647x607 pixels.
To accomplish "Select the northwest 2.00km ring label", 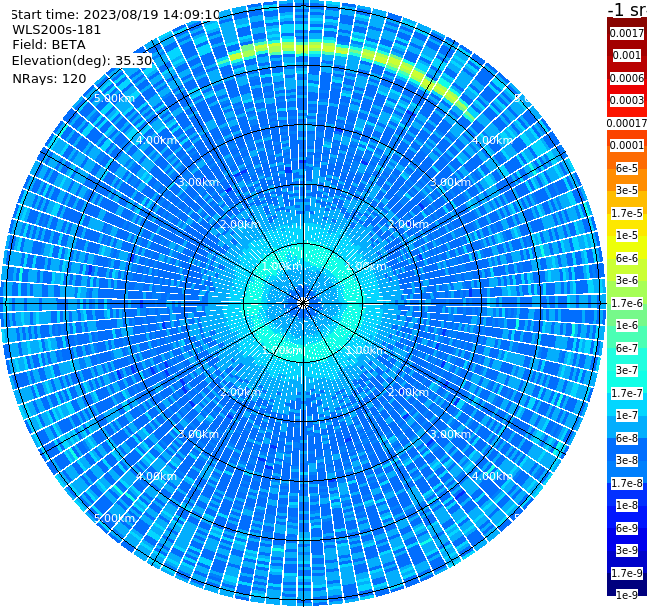I will coord(240,224).
